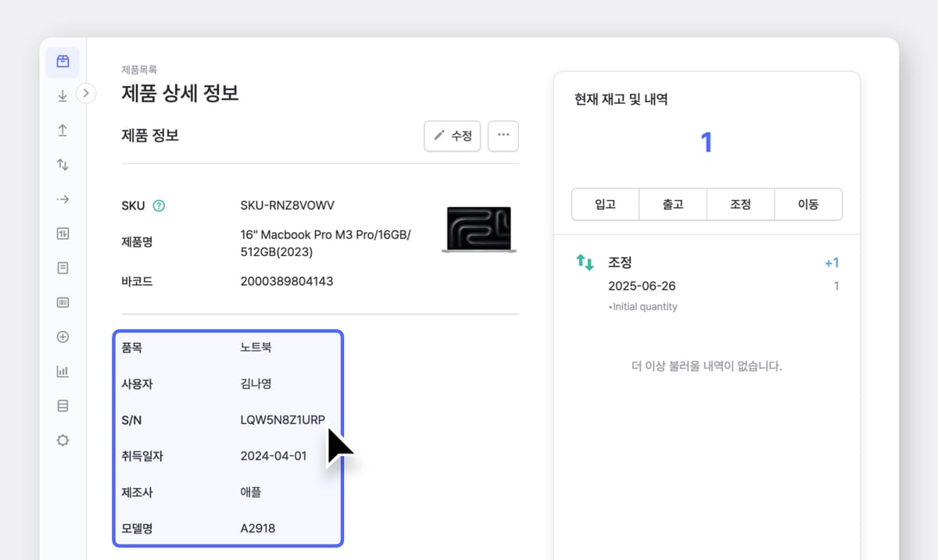Select the stock transfer arrow sidebar icon
The width and height of the screenshot is (938, 560).
63,199
